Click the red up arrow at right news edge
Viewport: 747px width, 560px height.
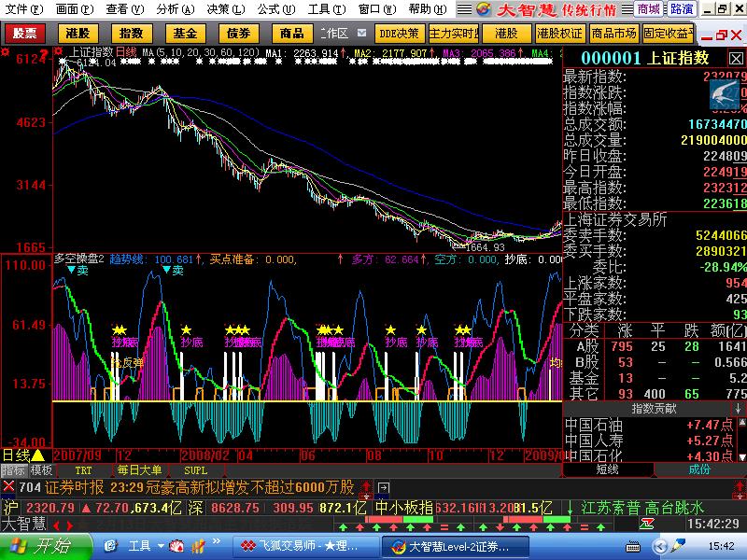[740, 485]
